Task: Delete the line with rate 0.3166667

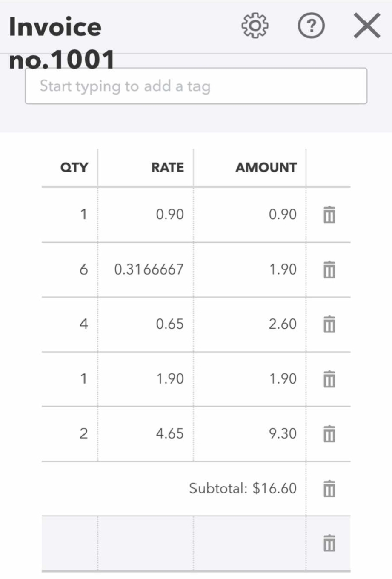Action: 329,269
